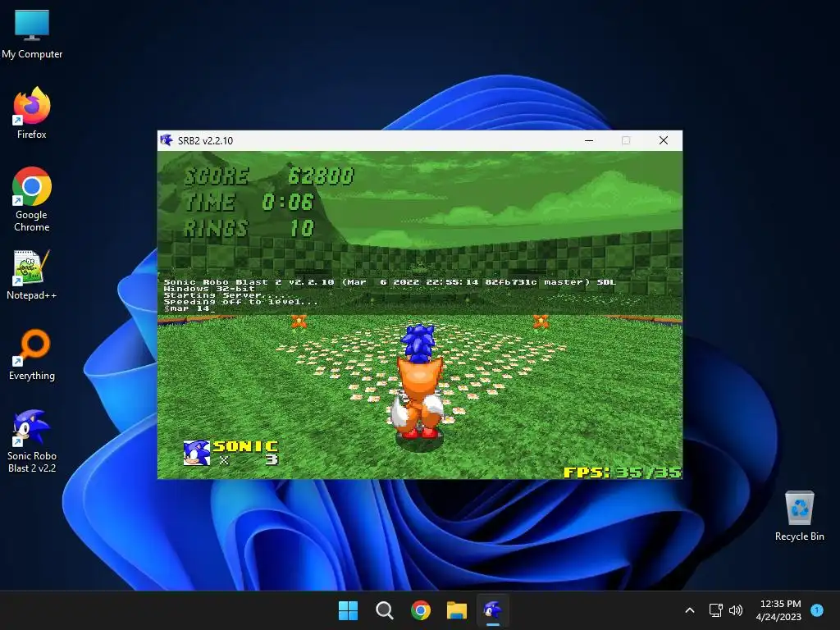Viewport: 840px width, 630px height.
Task: Open File Explorer from the taskbar
Action: coord(457,610)
